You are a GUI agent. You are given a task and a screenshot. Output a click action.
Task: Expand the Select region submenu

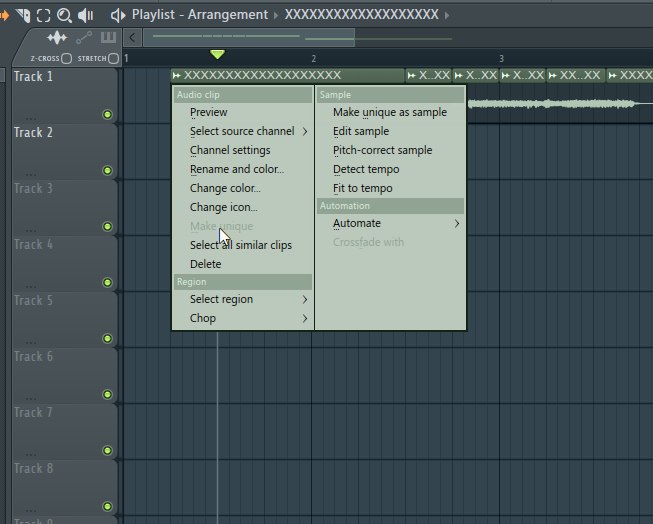242,299
